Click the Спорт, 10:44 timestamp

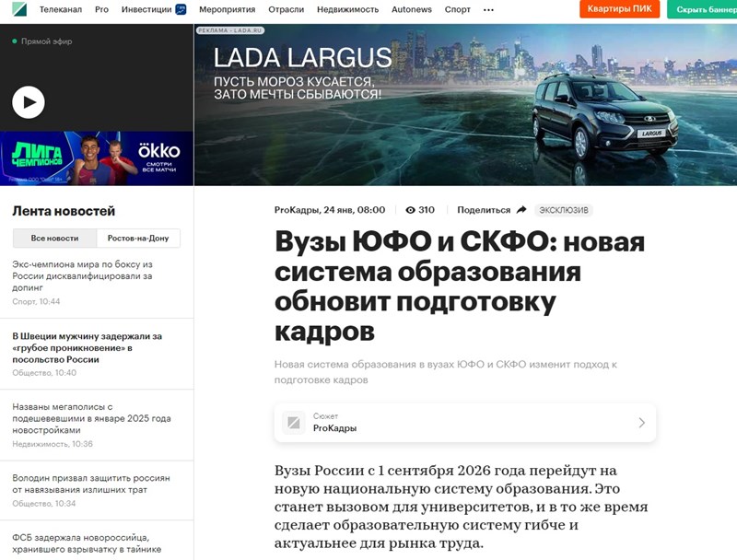[36, 301]
